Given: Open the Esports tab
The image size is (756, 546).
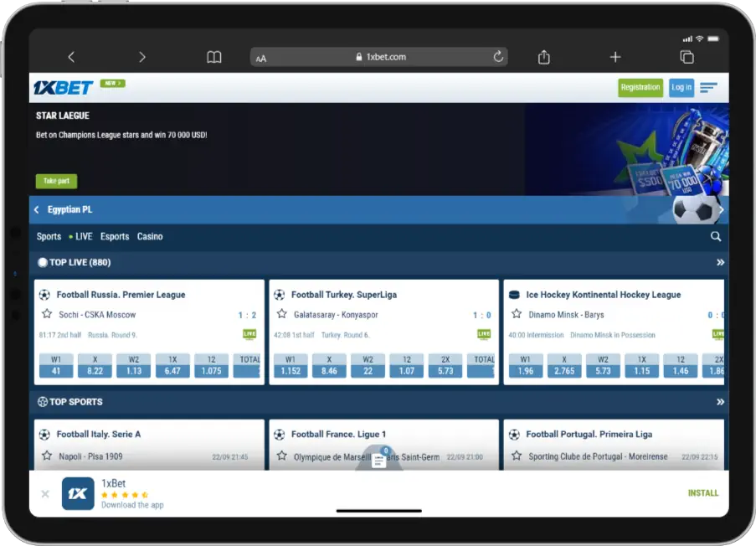Looking at the screenshot, I should coord(114,236).
